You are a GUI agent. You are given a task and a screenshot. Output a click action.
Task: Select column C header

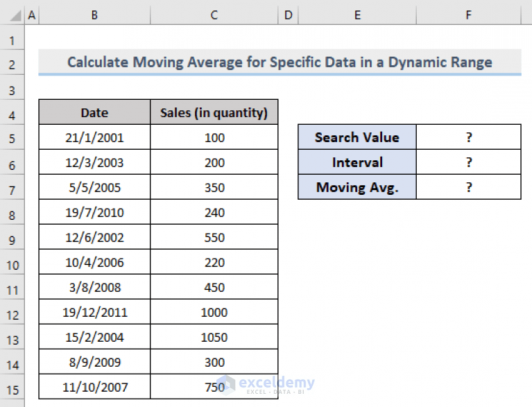(214, 15)
